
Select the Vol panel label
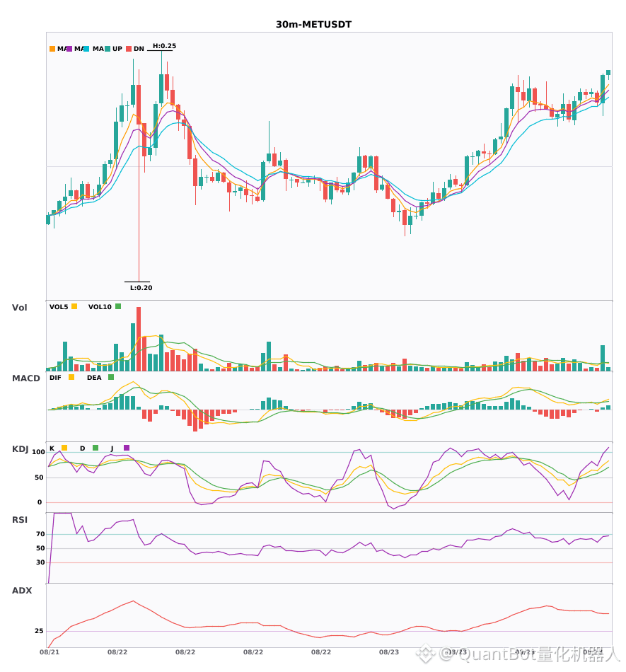point(20,307)
